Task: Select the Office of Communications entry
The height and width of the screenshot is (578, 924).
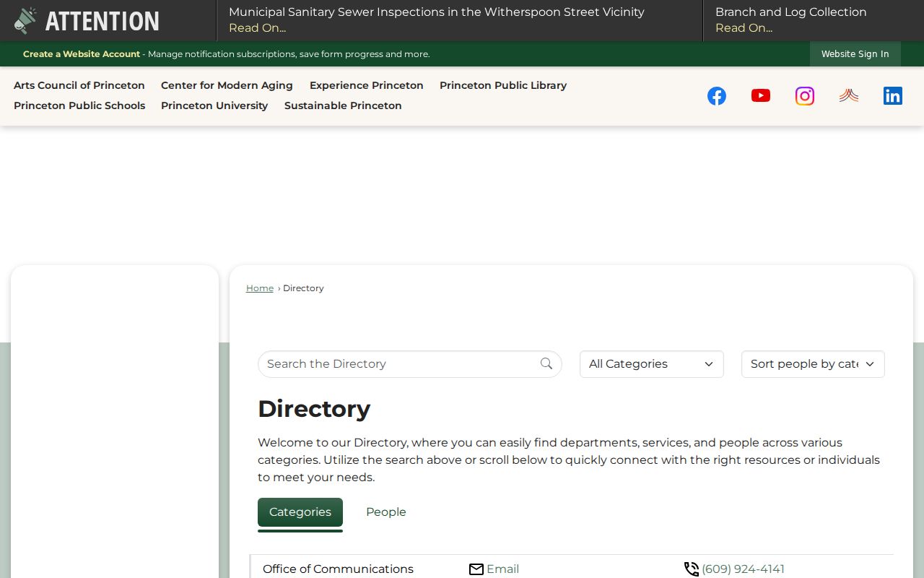Action: pos(338,569)
